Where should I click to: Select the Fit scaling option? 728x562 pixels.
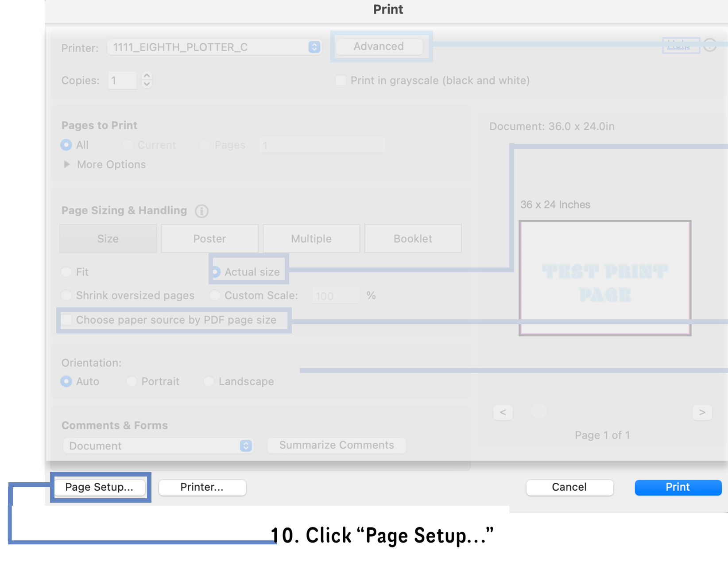coord(66,272)
